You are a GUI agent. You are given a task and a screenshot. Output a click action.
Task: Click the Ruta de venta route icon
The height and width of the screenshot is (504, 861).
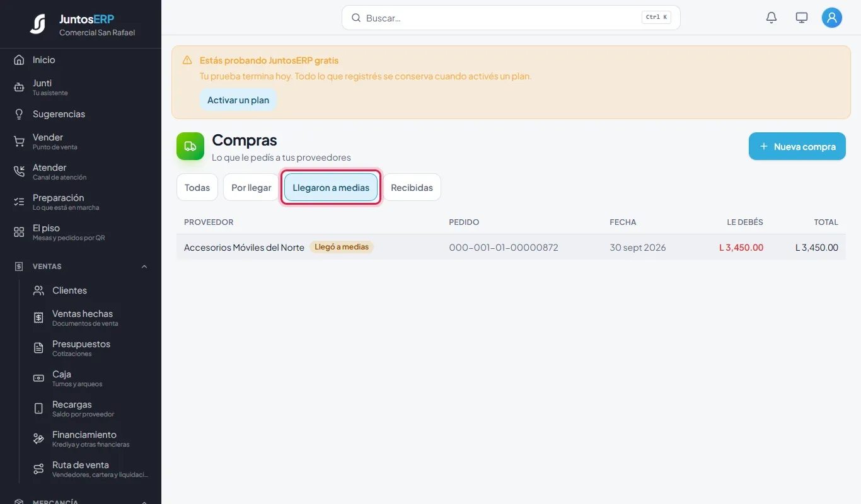pyautogui.click(x=38, y=469)
